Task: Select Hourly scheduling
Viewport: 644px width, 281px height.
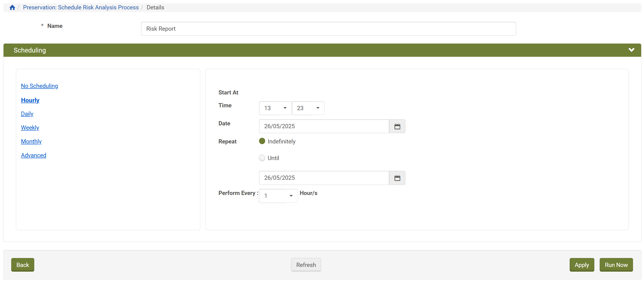Action: point(30,100)
